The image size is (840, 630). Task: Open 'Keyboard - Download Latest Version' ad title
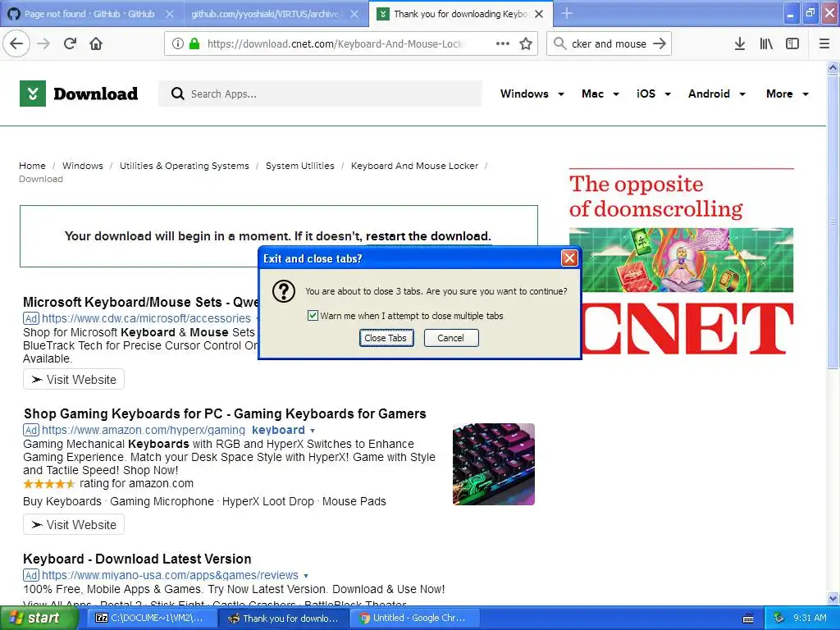pyautogui.click(x=137, y=559)
